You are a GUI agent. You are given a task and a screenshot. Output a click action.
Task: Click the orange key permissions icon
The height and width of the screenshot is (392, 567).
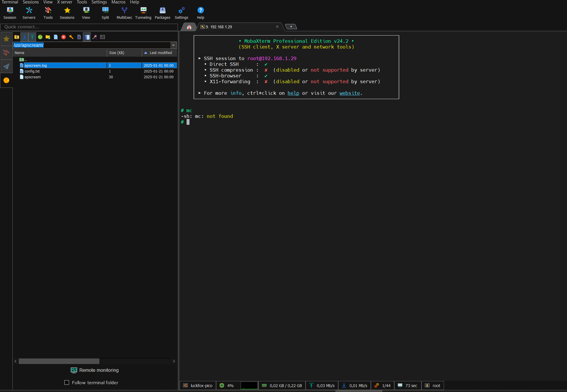71,37
